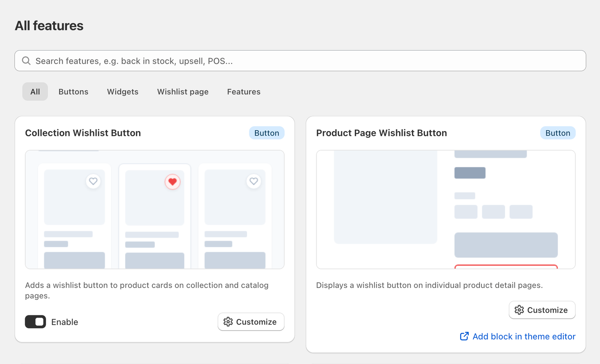The image size is (600, 364).
Task: Switch to the Buttons tab
Action: click(73, 92)
